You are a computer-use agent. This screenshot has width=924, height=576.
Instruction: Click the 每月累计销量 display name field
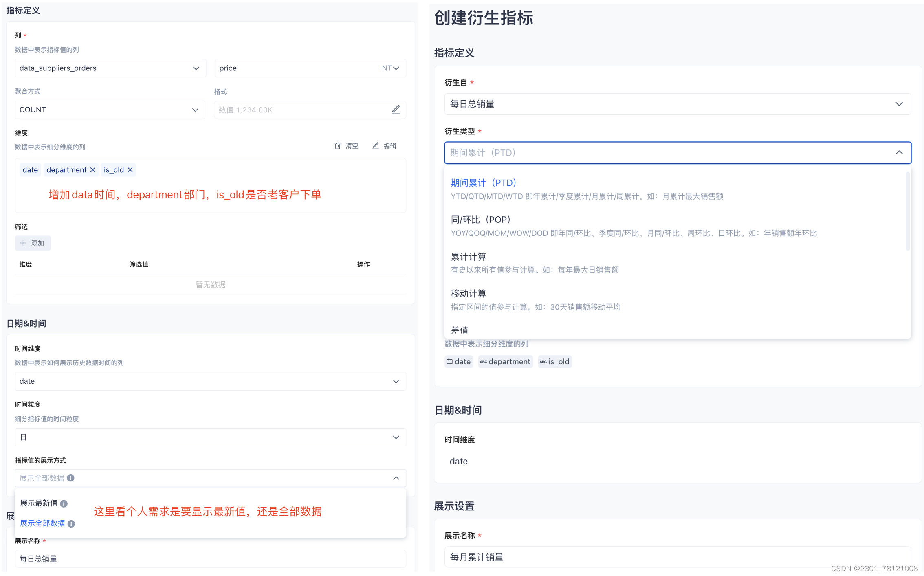678,557
